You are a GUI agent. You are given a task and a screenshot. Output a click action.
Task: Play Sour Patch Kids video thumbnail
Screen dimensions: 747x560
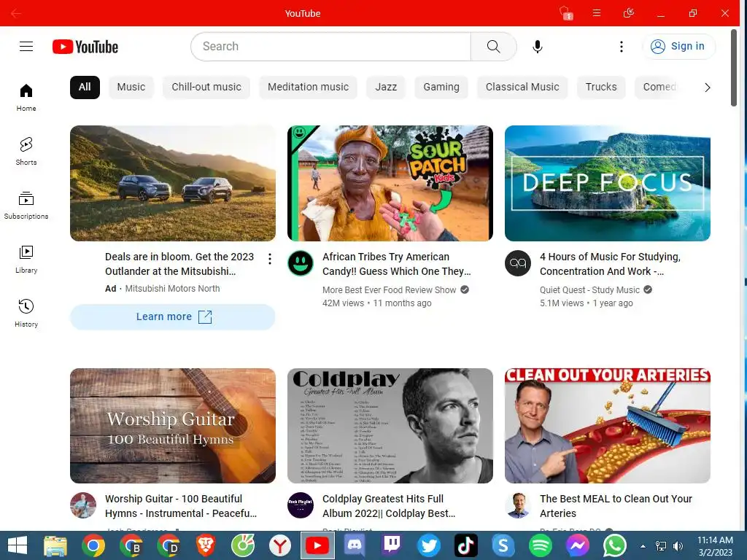click(x=390, y=183)
